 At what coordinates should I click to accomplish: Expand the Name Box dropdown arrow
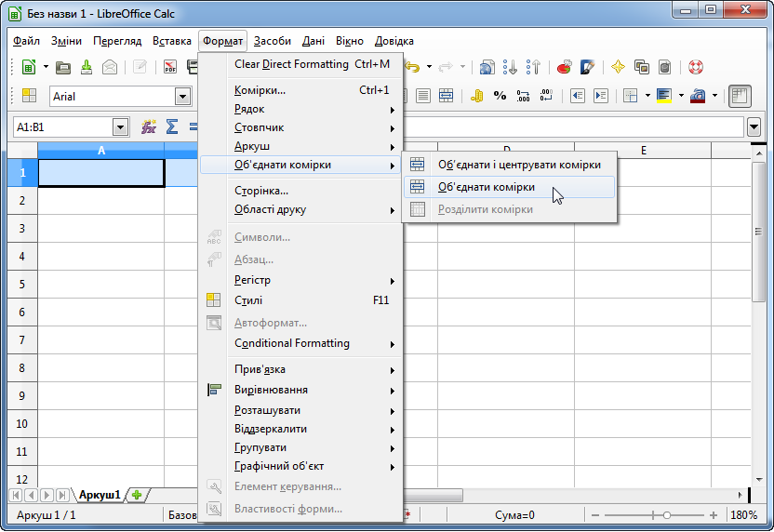120,127
